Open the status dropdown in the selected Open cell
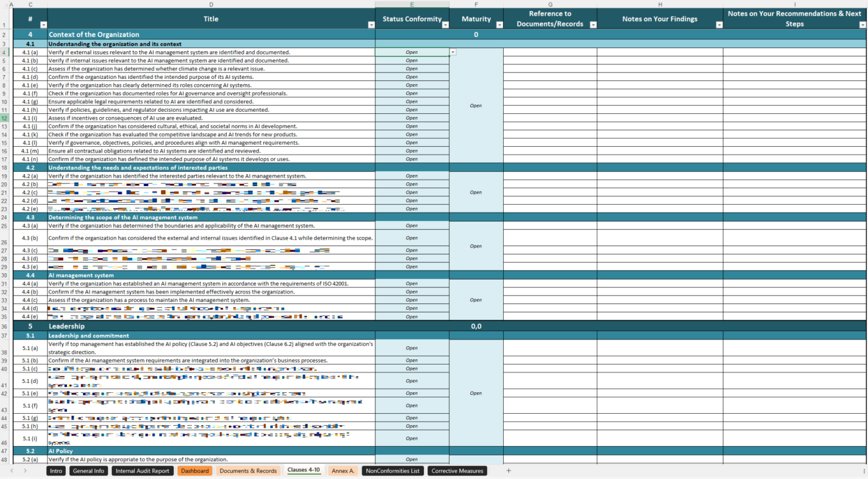 pyautogui.click(x=453, y=51)
